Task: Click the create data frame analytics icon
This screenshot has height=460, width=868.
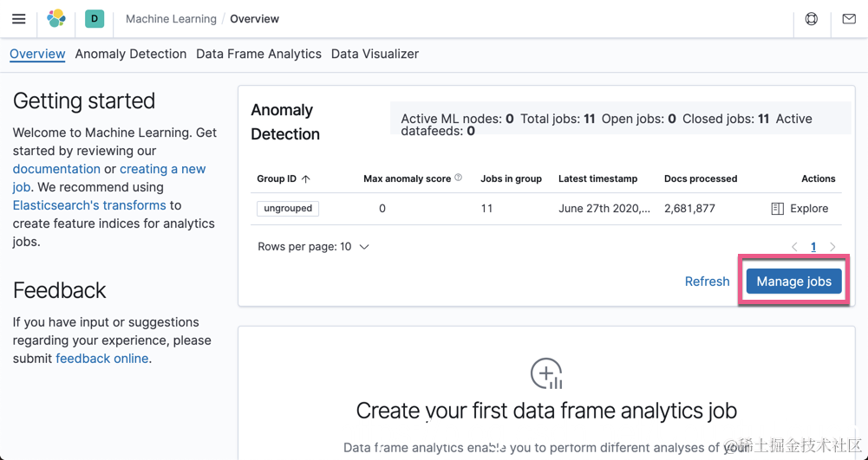Action: click(546, 373)
